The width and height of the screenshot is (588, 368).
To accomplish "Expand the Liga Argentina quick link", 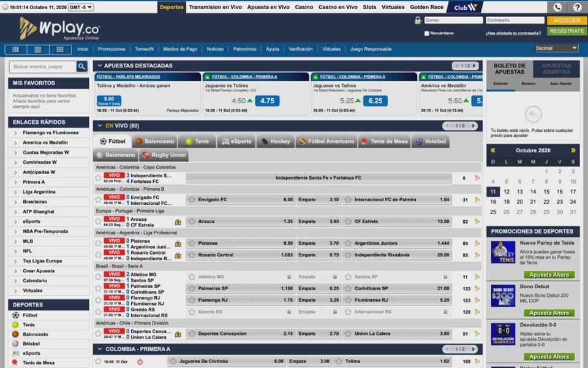I will pyautogui.click(x=15, y=192).
